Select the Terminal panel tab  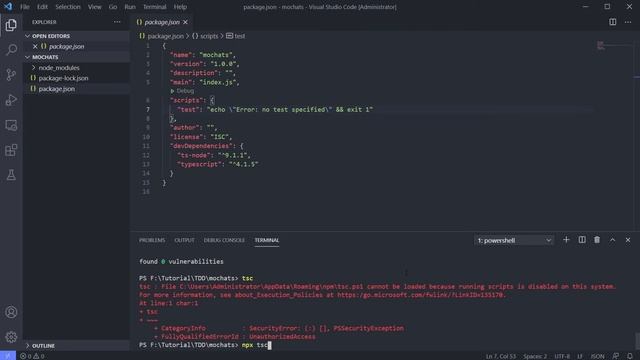267,240
